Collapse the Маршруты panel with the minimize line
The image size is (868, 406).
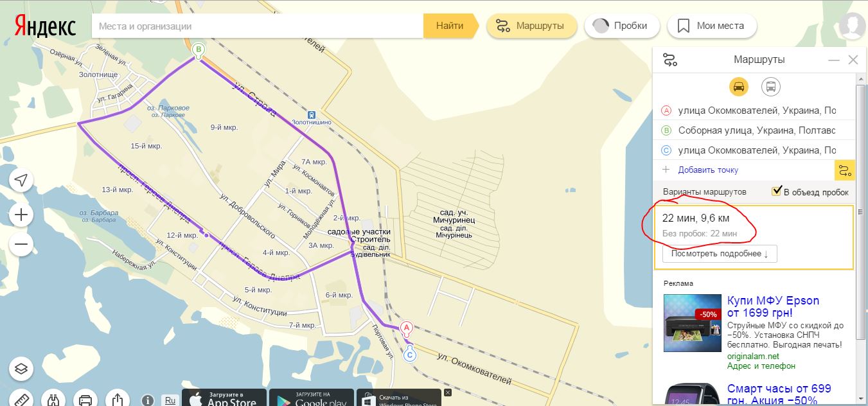tap(834, 60)
